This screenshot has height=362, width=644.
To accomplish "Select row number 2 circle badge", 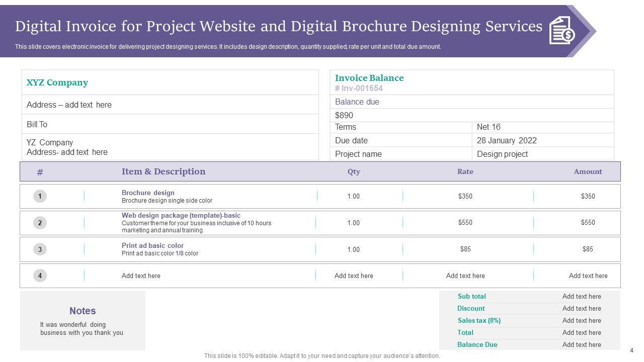I will [x=40, y=223].
